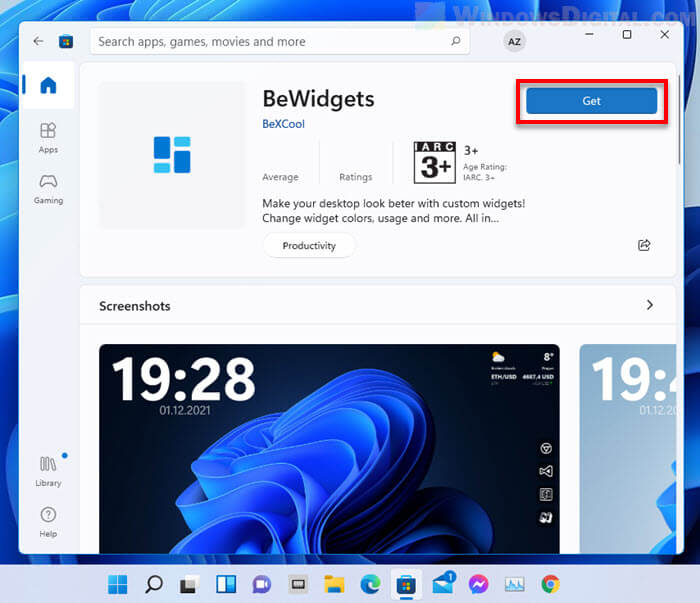This screenshot has width=700, height=603.
Task: Click the search magnifier icon in search box
Action: pos(455,41)
